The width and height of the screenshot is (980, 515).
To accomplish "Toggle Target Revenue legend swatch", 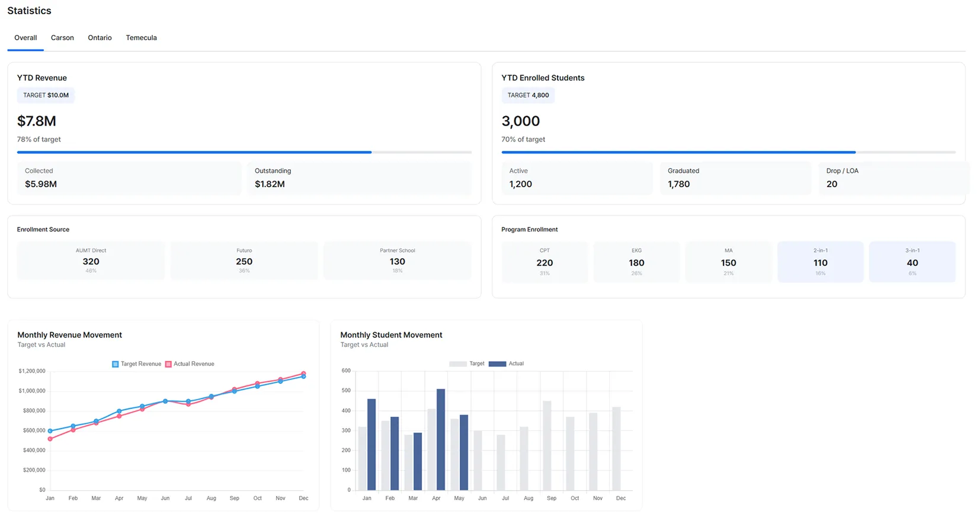I will [x=116, y=364].
